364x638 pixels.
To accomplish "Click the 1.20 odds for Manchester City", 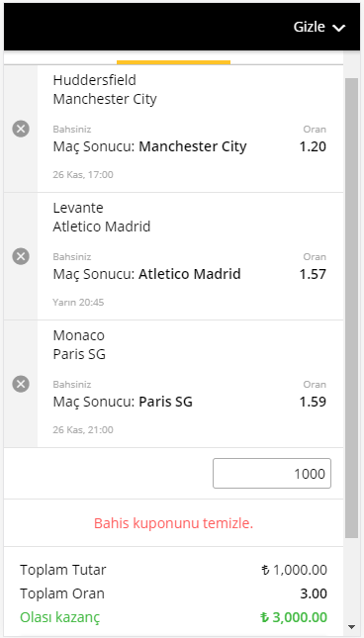I will 313,146.
